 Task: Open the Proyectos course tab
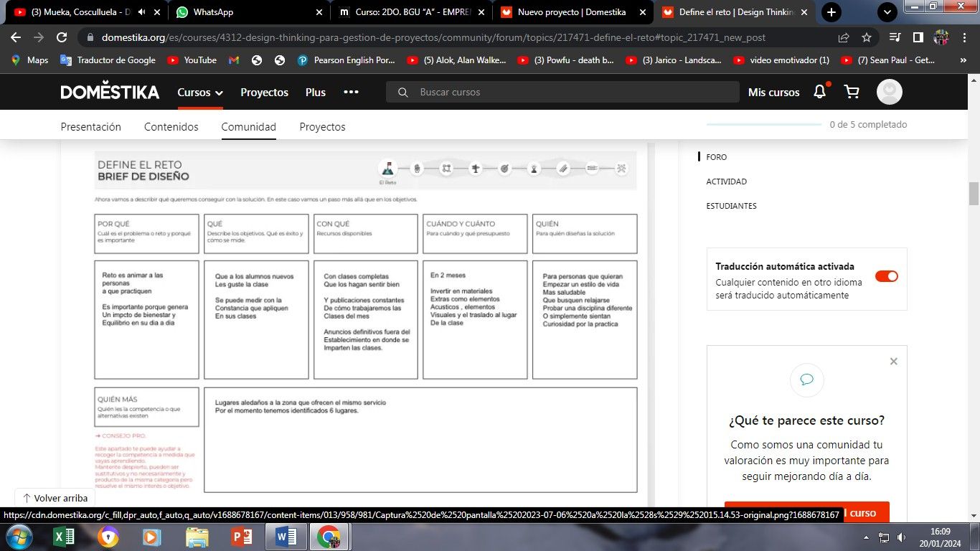[322, 126]
